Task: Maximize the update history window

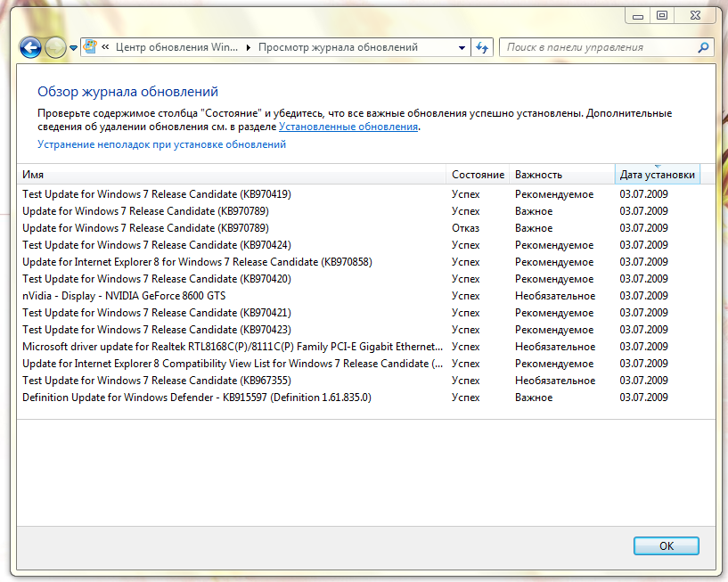Action: 662,16
